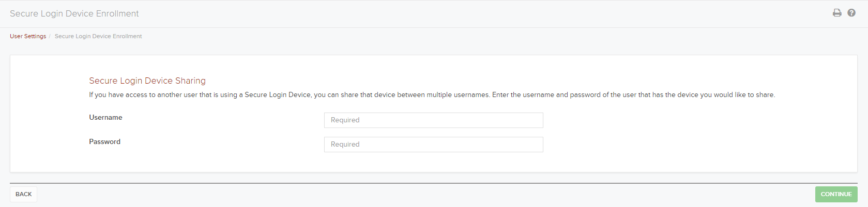
Task: Go to User Settings breadcrumb link
Action: tap(28, 36)
